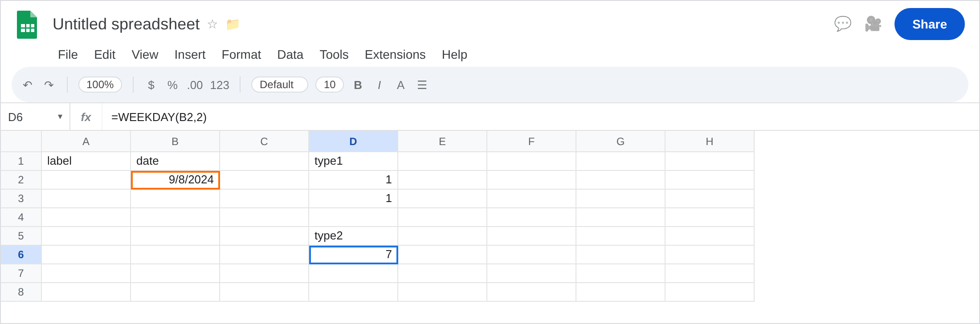Open the Insert menu
This screenshot has width=980, height=324.
click(x=190, y=54)
